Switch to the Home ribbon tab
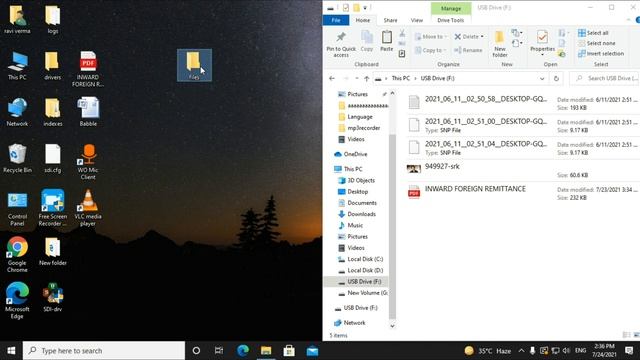 (362, 20)
